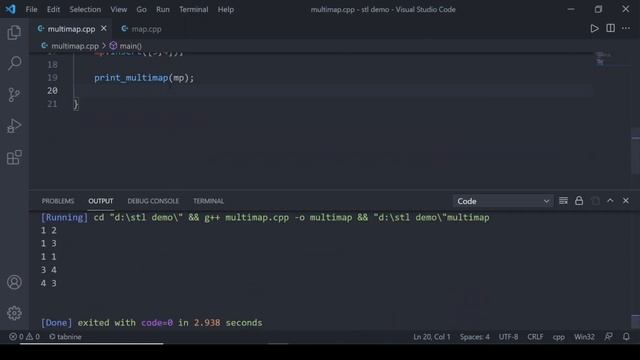Click the [Running] command output line
The height and width of the screenshot is (360, 640).
tap(265, 218)
